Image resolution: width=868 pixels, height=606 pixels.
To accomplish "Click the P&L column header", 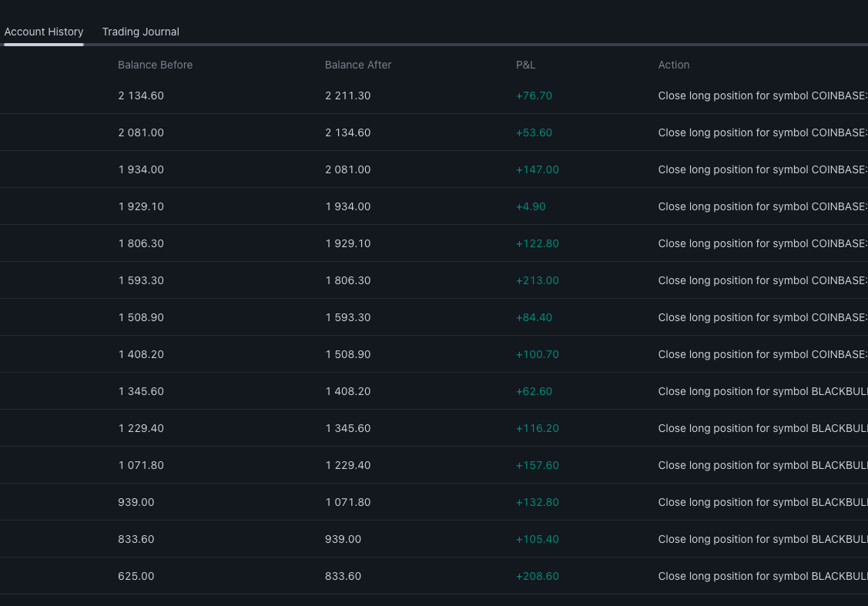I will click(525, 65).
